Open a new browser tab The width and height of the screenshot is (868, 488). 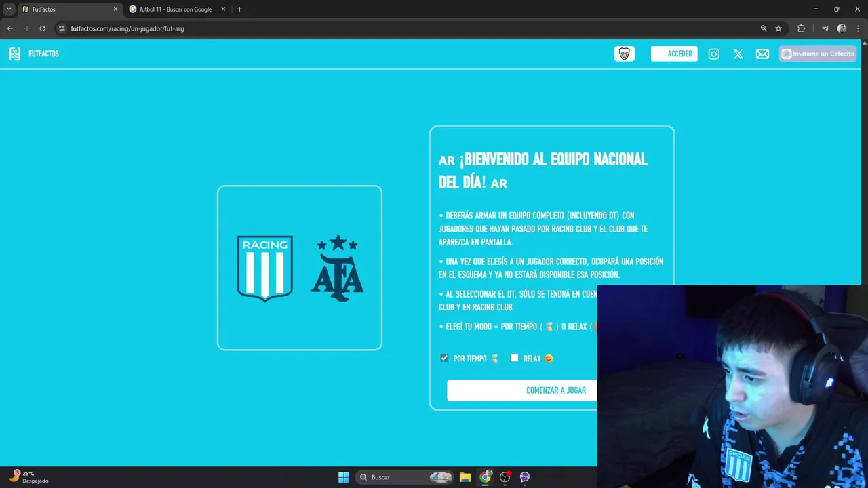(239, 9)
